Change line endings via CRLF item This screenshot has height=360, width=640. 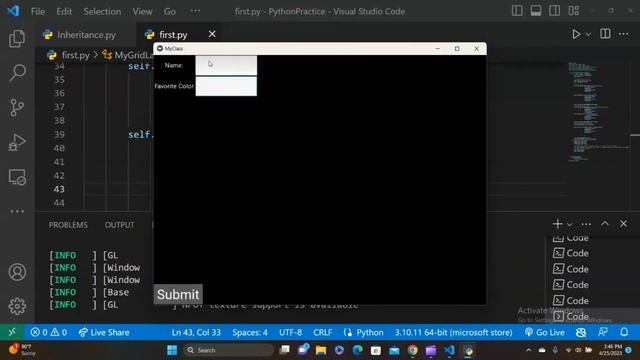[322, 332]
